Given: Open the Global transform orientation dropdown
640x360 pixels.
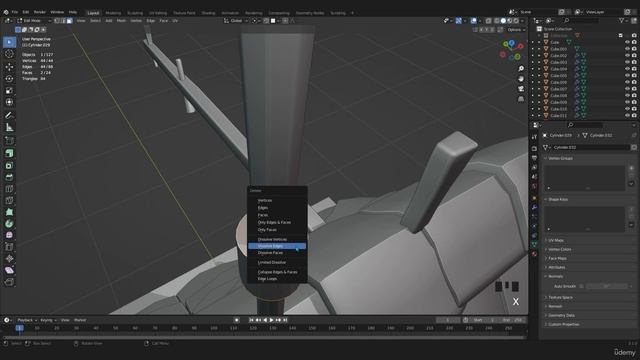Looking at the screenshot, I should point(236,20).
